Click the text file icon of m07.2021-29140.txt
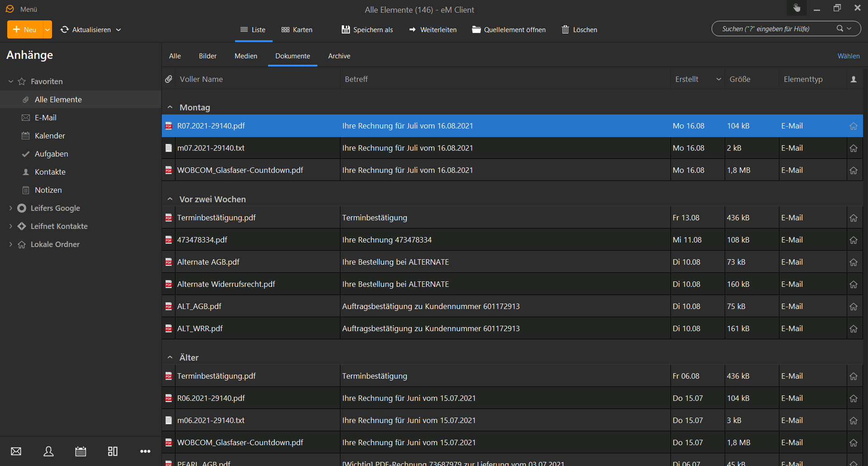 [169, 148]
